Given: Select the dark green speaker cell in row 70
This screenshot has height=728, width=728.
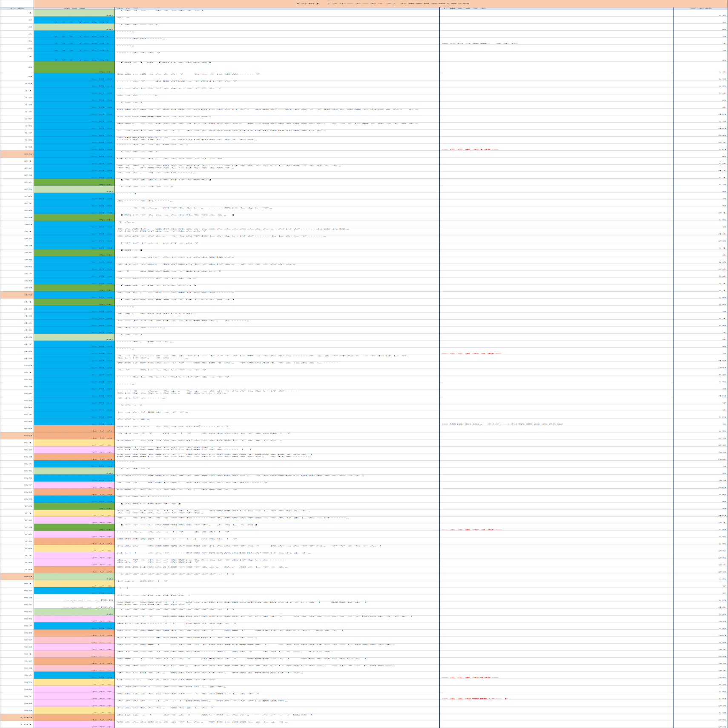Looking at the screenshot, I should pos(75,507).
